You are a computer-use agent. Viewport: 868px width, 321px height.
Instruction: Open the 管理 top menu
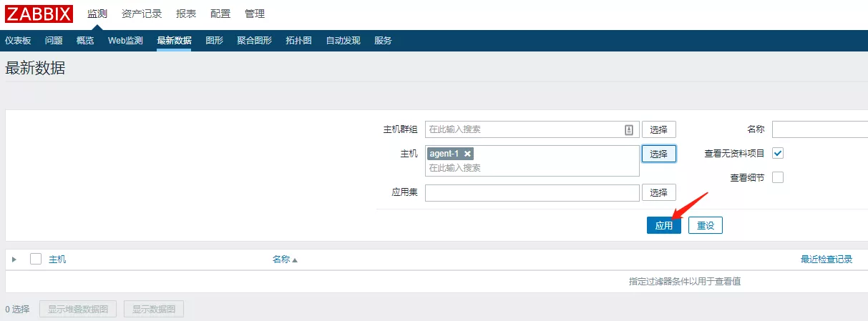tap(254, 14)
